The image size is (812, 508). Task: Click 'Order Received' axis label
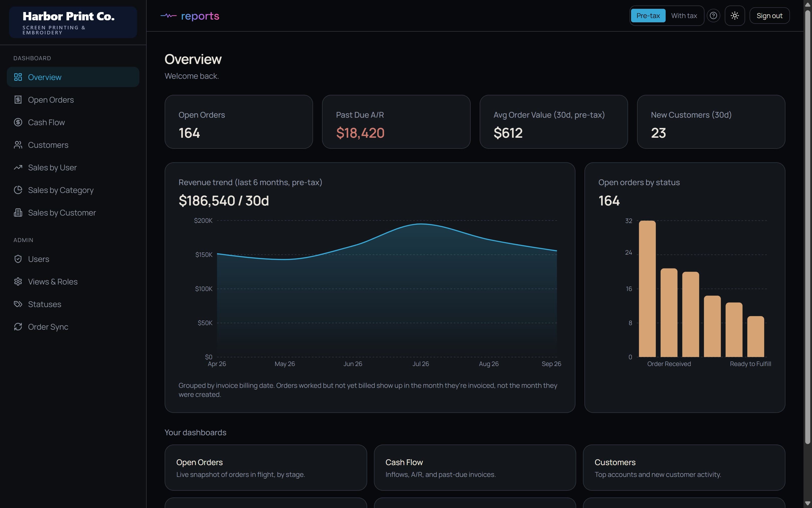pos(669,364)
